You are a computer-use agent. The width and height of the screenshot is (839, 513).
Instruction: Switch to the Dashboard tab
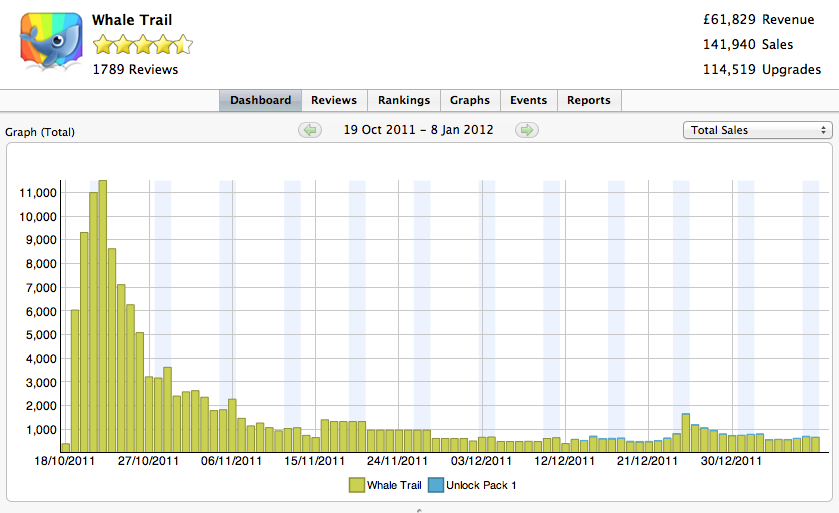[x=261, y=100]
